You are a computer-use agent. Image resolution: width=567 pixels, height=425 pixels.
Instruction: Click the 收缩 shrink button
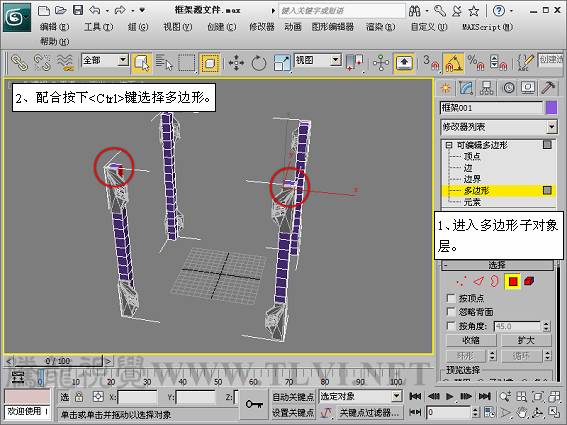(x=471, y=340)
